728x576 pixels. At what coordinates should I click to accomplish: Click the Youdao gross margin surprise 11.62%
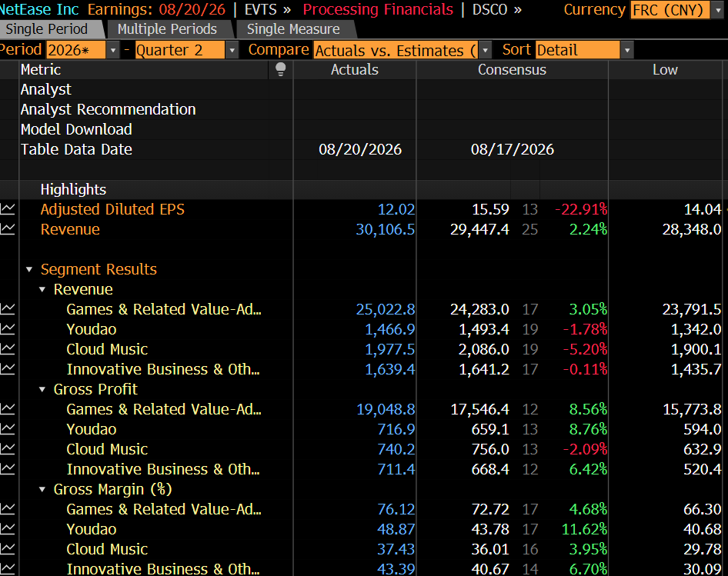584,529
